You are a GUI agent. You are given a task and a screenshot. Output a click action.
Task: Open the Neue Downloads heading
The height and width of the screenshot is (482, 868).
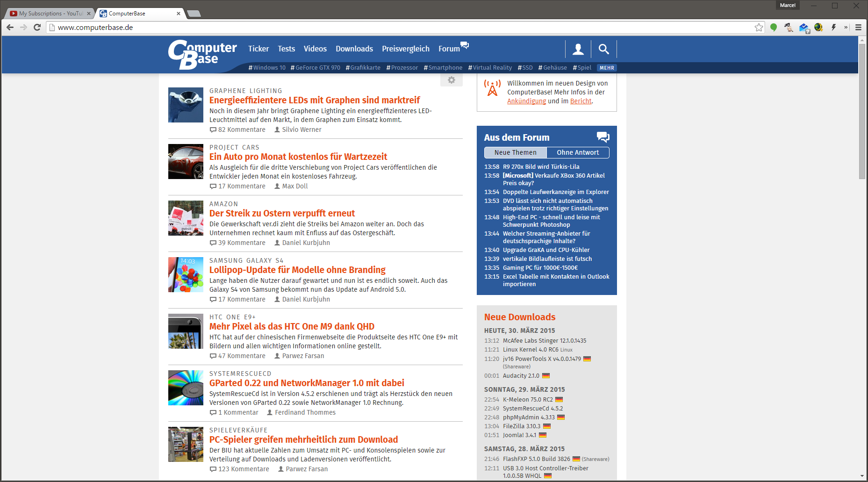pos(520,317)
